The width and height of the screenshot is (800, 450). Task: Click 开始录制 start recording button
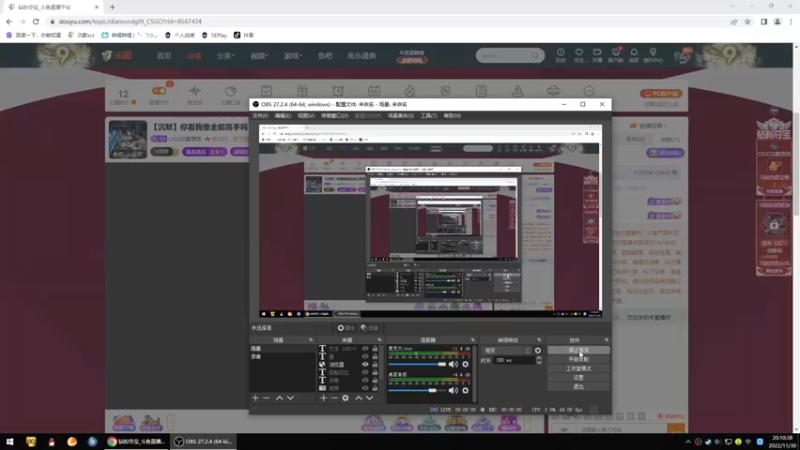point(578,359)
